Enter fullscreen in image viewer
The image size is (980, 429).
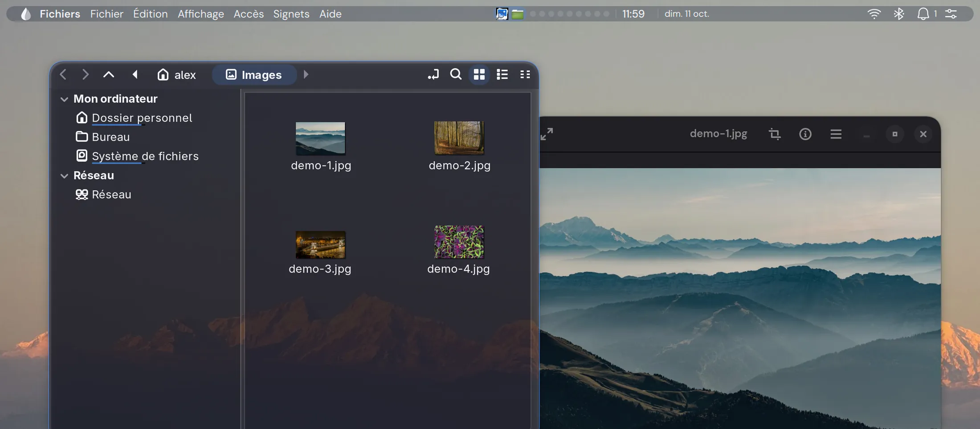547,134
